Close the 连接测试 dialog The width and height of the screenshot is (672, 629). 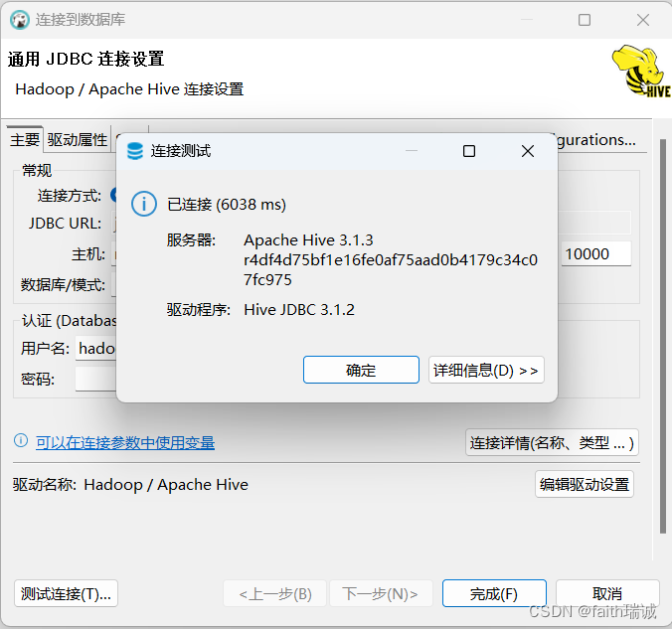528,151
